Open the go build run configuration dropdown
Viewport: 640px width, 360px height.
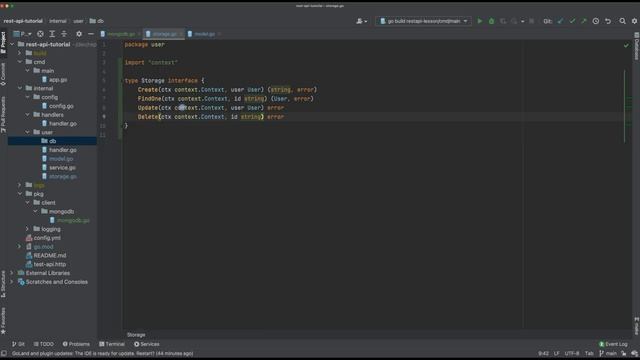click(423, 21)
